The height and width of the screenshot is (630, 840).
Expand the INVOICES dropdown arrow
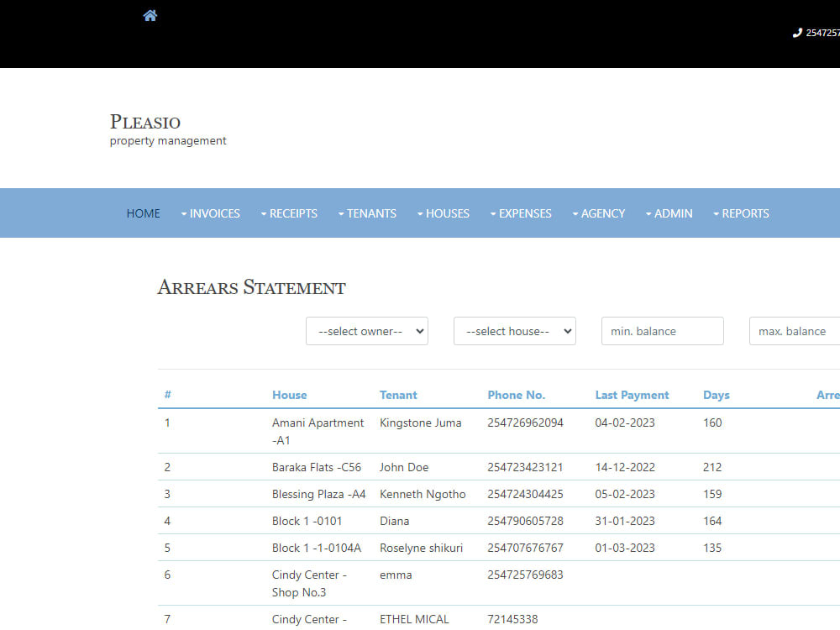pos(183,213)
